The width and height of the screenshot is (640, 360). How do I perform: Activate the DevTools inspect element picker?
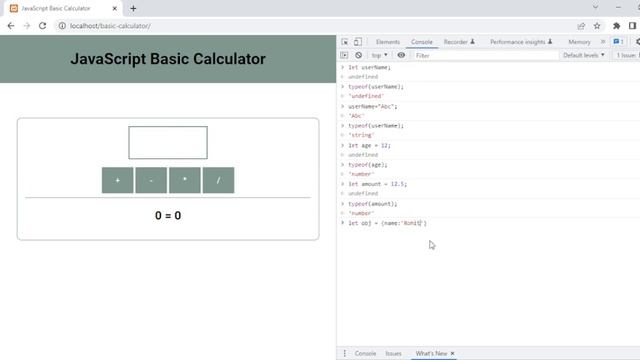345,42
